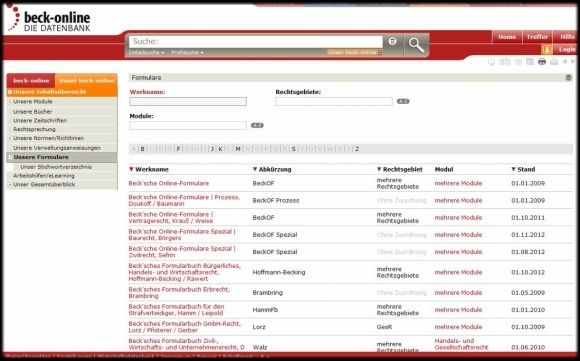This screenshot has width=580, height=361.
Task: Click the previous arrow near the printer icon
Action: pyautogui.click(x=565, y=62)
